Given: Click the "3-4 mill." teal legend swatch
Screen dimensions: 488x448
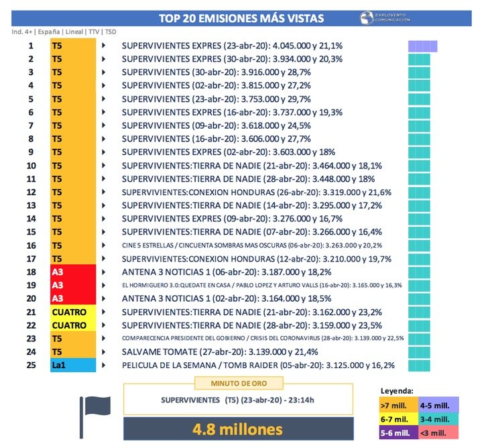Looking at the screenshot, I should [x=438, y=418].
